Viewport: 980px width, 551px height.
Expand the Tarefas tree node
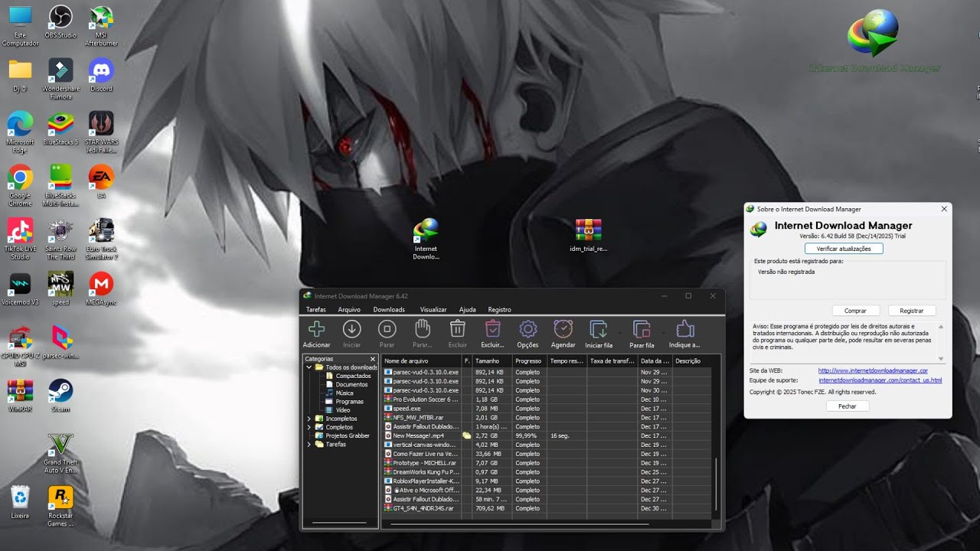click(309, 445)
